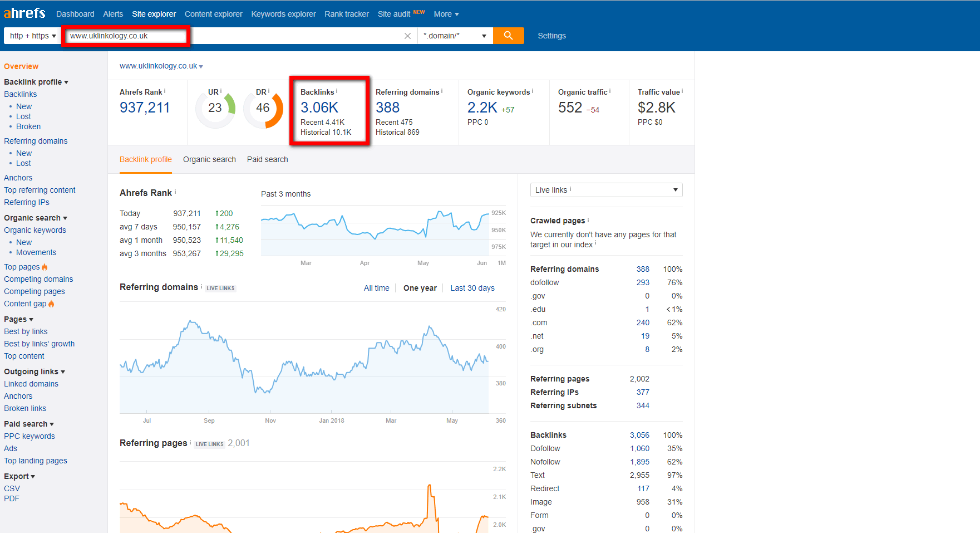
Task: Collapse the Backlink profile sidebar section
Action: (x=36, y=82)
